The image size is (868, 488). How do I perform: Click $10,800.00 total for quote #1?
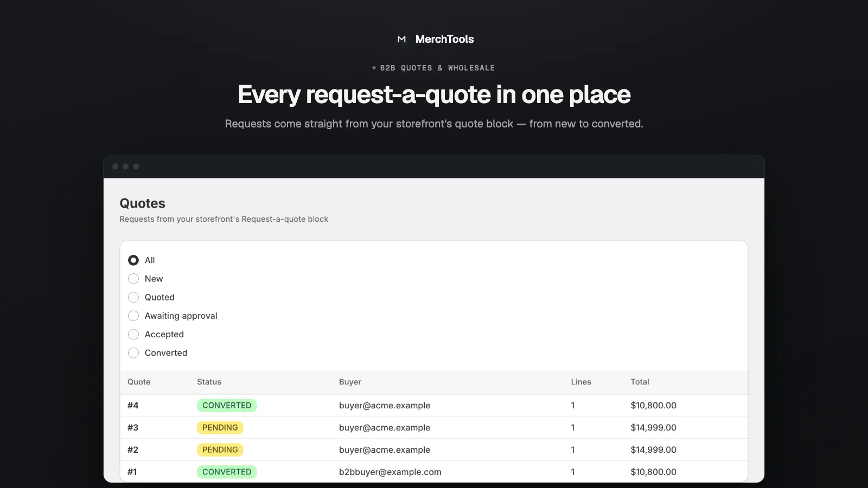pos(653,472)
